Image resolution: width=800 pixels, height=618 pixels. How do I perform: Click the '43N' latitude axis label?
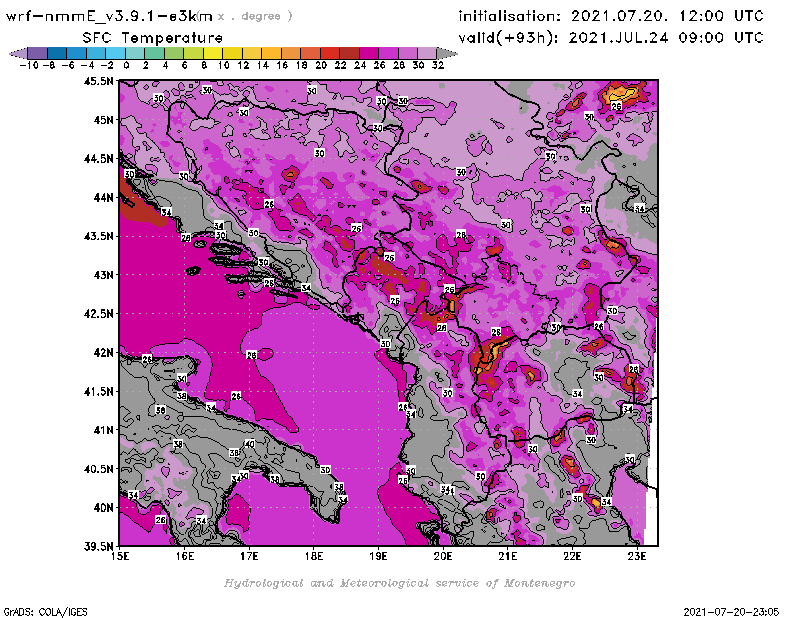[x=103, y=275]
